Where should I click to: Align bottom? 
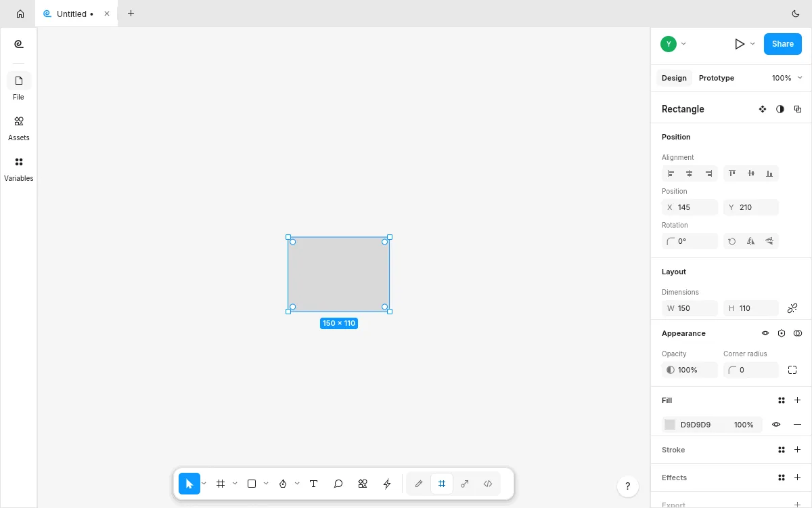point(769,173)
